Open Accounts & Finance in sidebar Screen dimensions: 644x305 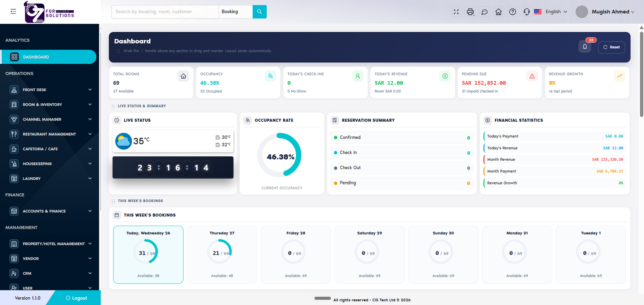tap(50, 211)
